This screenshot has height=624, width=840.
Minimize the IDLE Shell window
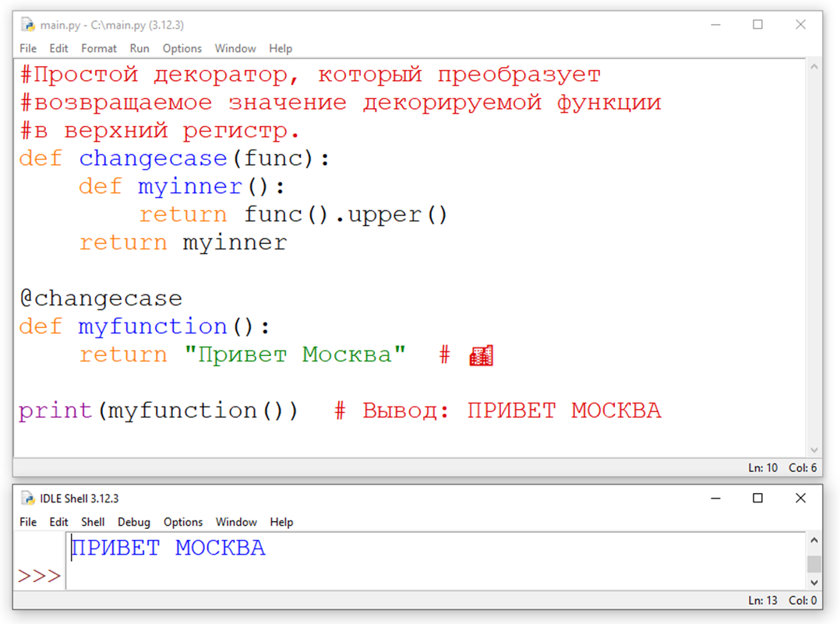point(715,498)
